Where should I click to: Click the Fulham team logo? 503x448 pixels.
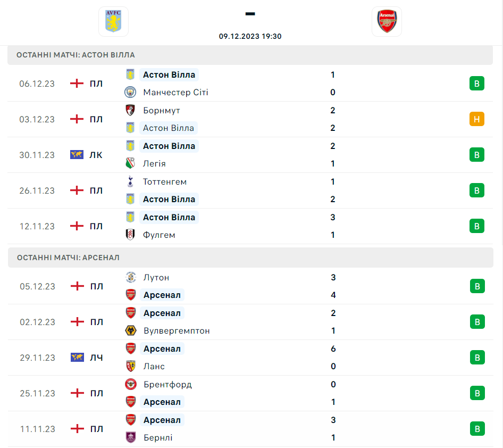pos(130,235)
